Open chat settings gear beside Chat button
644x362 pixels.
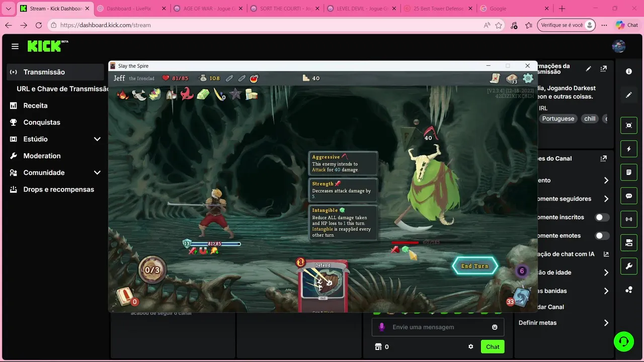point(471,346)
